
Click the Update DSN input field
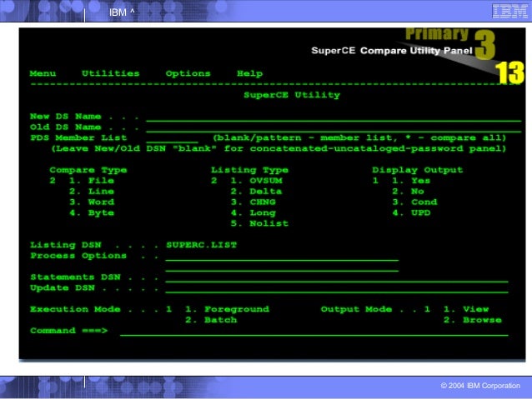click(337, 288)
